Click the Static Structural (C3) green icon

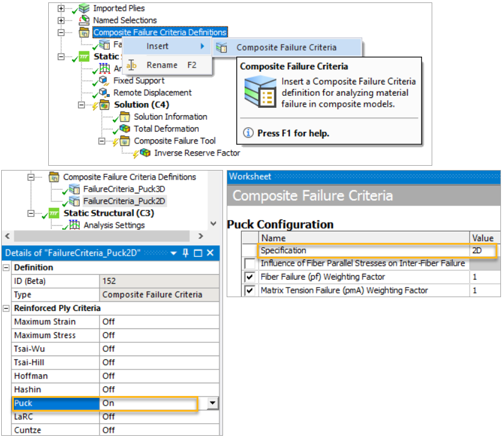(54, 213)
